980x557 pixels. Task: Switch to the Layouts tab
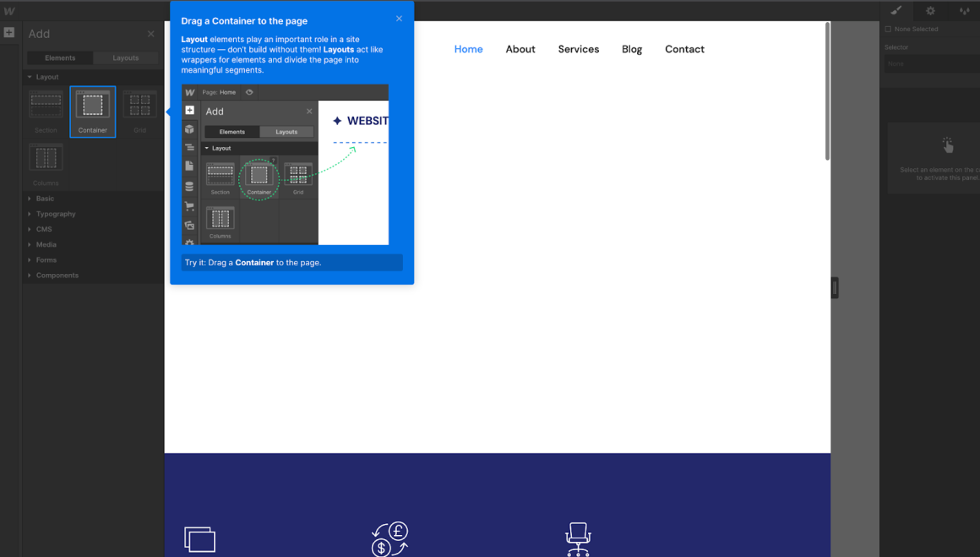(126, 57)
